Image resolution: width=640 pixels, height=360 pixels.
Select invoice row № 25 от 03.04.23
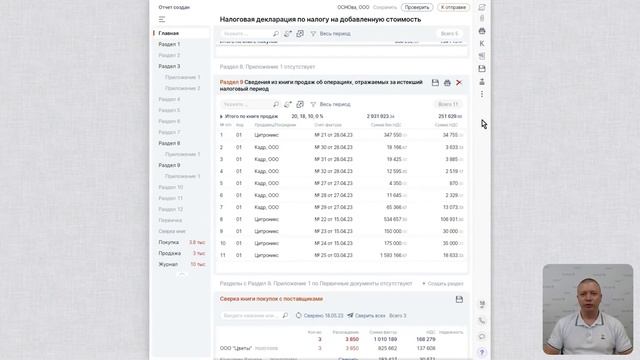click(x=341, y=256)
